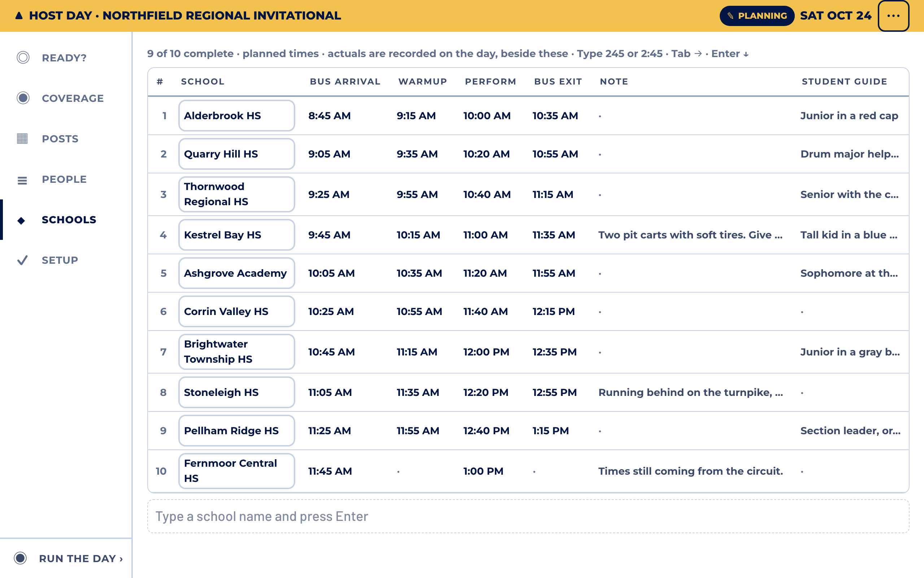Click Ashgrove's 11:55 AM bus exit
The height and width of the screenshot is (578, 924).
pyautogui.click(x=554, y=273)
